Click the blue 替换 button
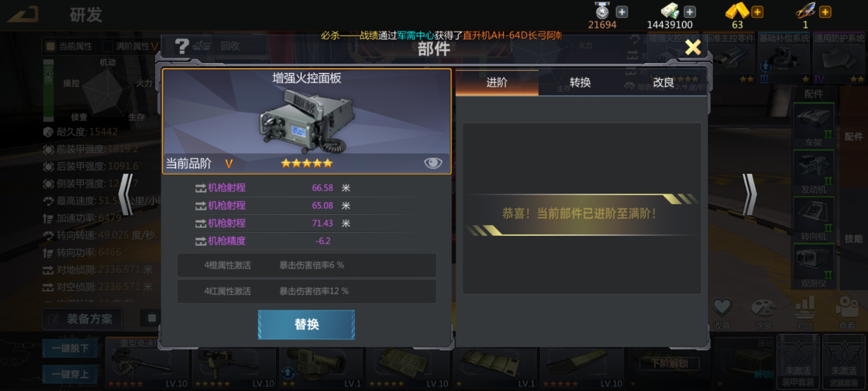This screenshot has width=868, height=391. [306, 324]
